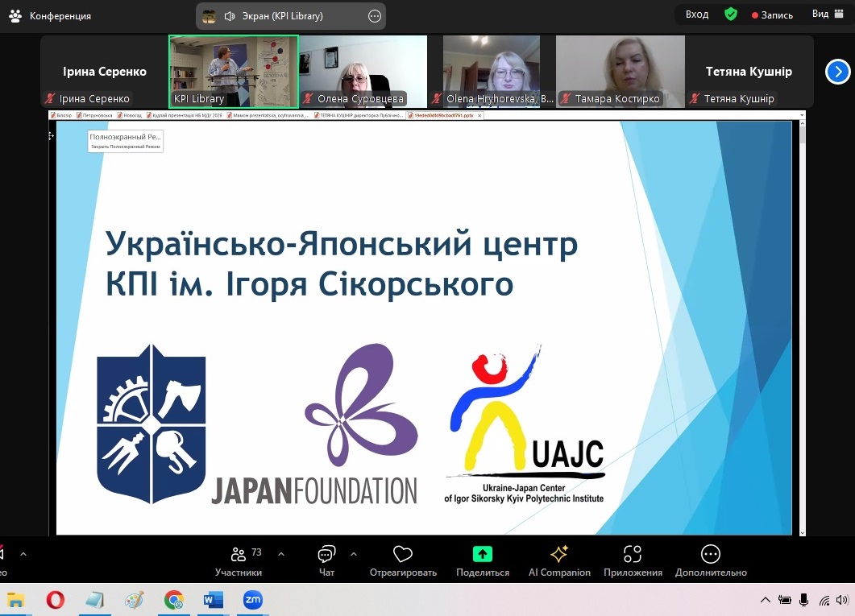Screen dimensions: 855x616
Task: Open the Чат chat panel
Action: pyautogui.click(x=326, y=561)
